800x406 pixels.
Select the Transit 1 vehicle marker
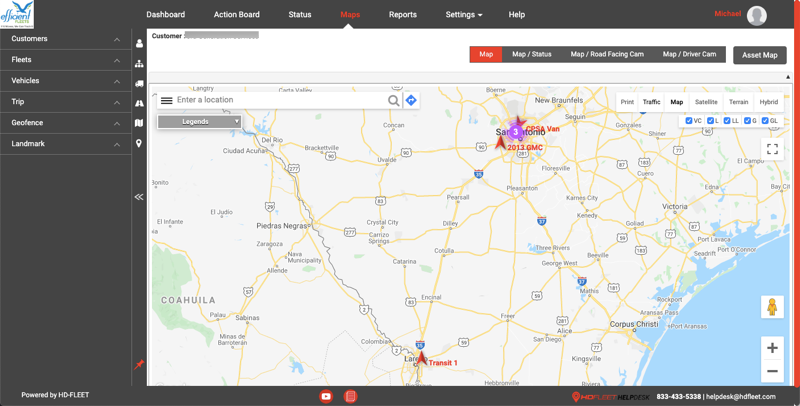coord(421,358)
